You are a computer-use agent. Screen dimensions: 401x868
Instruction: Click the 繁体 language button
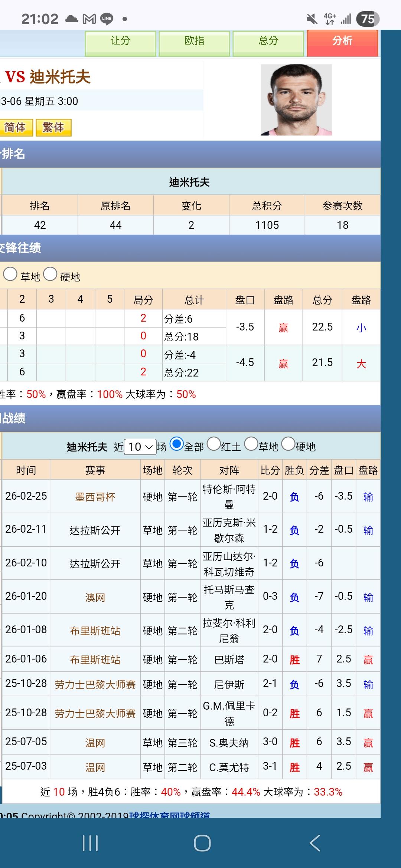tap(53, 128)
